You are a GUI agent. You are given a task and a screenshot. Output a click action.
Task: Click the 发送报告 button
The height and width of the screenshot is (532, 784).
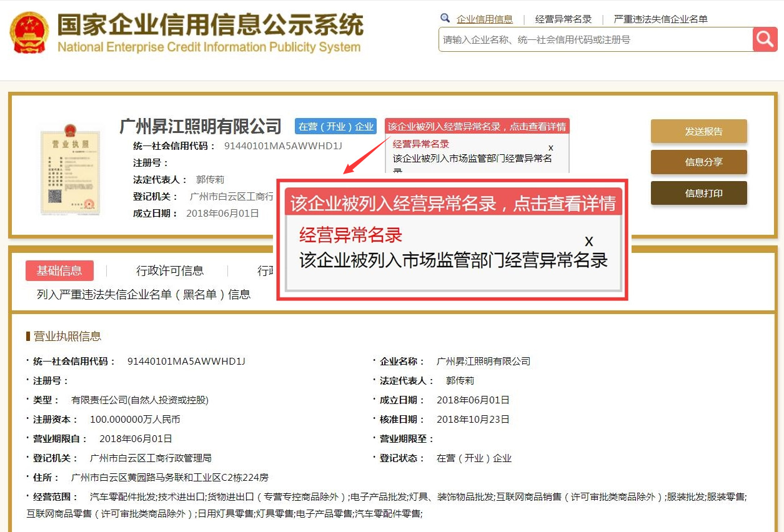[698, 131]
